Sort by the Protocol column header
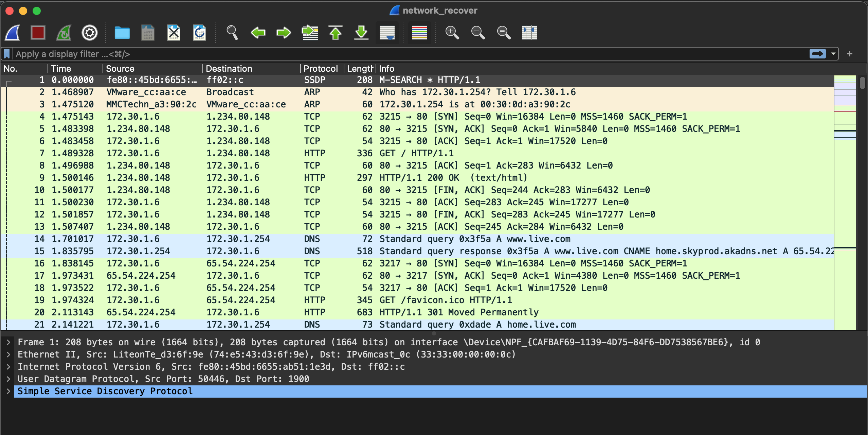This screenshot has height=435, width=868. pos(320,69)
